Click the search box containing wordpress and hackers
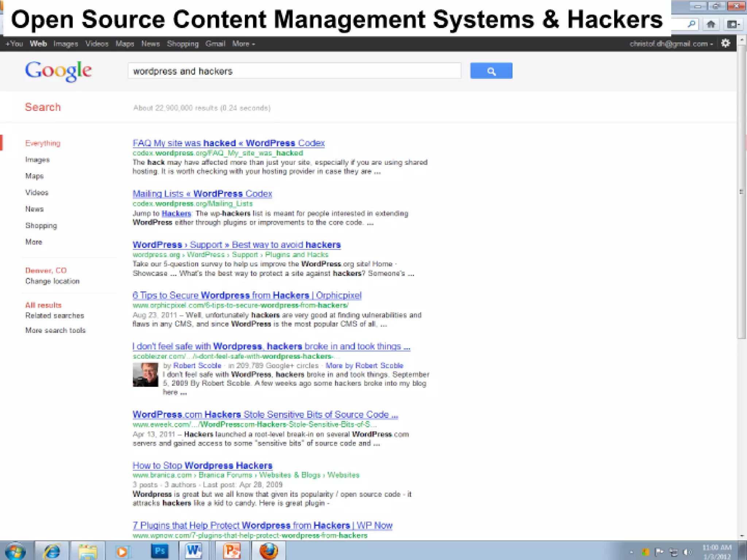This screenshot has height=560, width=747. tap(294, 71)
